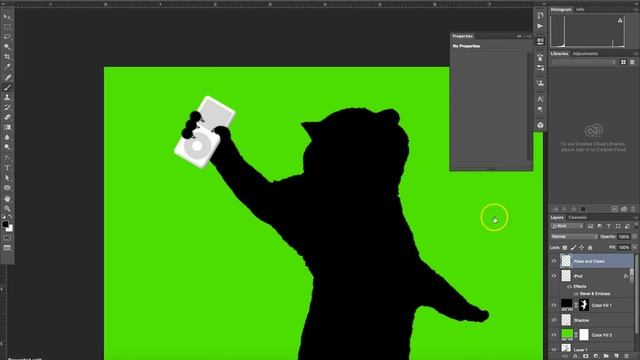The image size is (640, 360).
Task: Open the Opacity slider dropdown arrow
Action: coord(634,237)
